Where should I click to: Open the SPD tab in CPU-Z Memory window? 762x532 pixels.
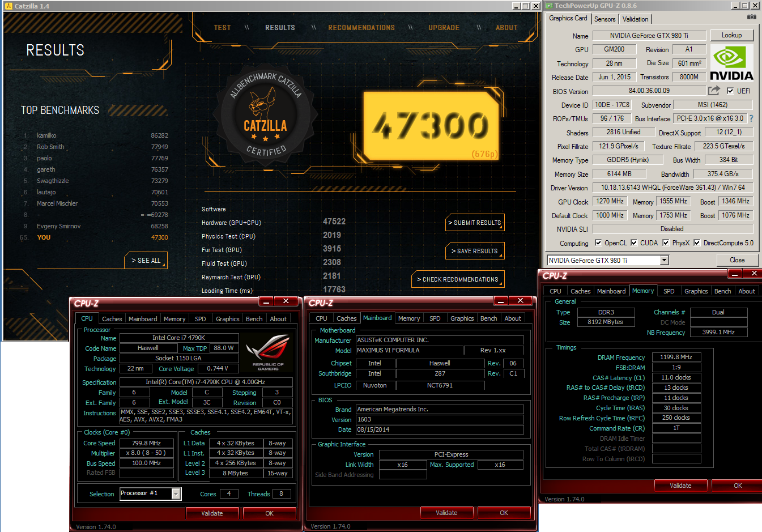(x=669, y=291)
